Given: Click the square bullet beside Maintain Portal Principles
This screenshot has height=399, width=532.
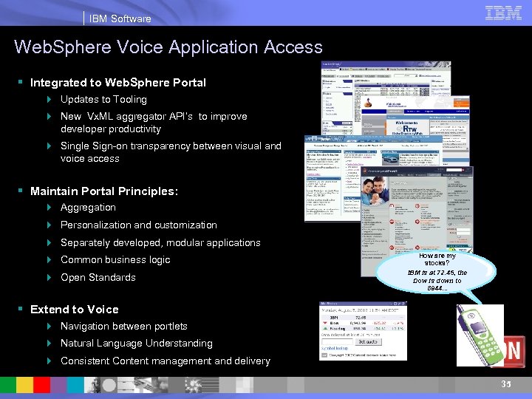Looking at the screenshot, I should coord(21,191).
